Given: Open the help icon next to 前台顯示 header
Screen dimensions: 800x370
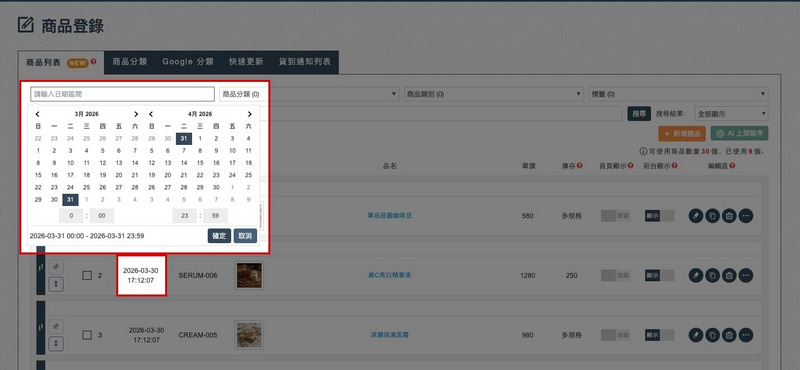Looking at the screenshot, I should coord(674,166).
